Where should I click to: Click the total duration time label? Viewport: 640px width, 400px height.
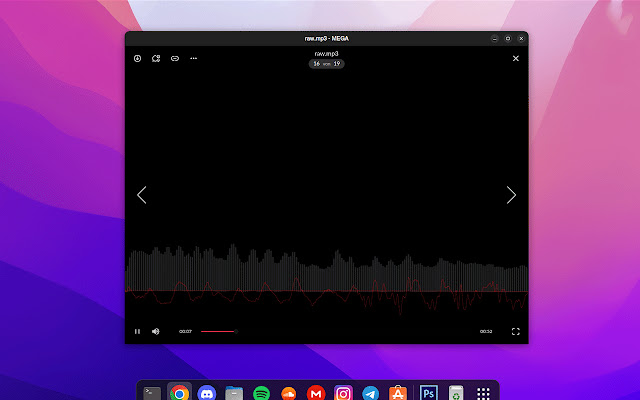486,331
